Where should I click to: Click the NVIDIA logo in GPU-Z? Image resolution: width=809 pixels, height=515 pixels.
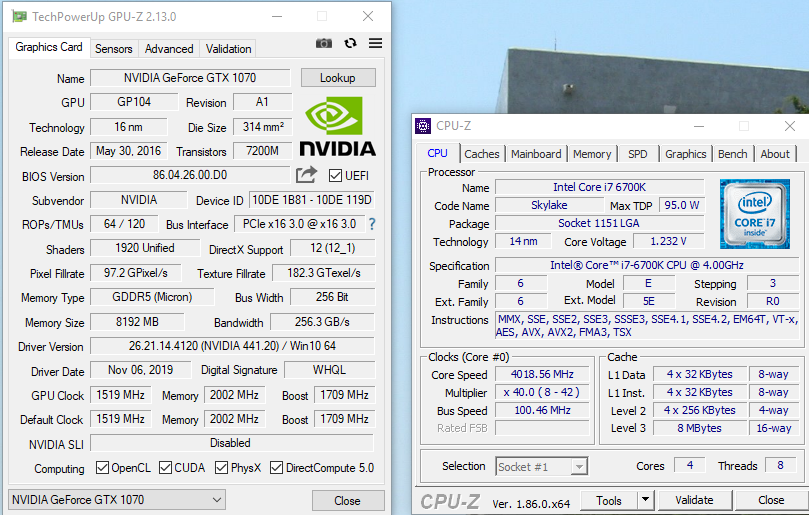[x=338, y=126]
